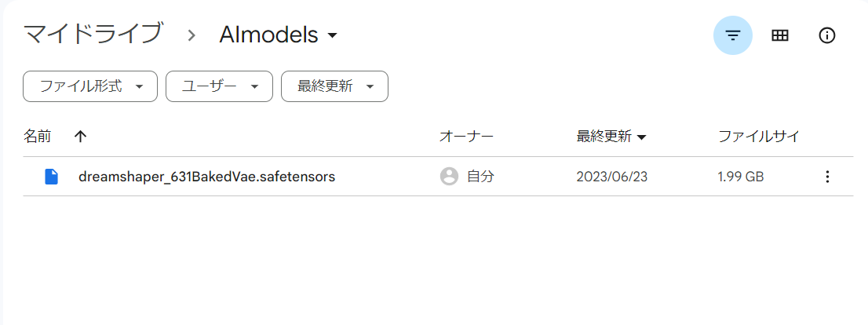Click the ファイルサイ column header
The width and height of the screenshot is (868, 325).
pos(758,137)
